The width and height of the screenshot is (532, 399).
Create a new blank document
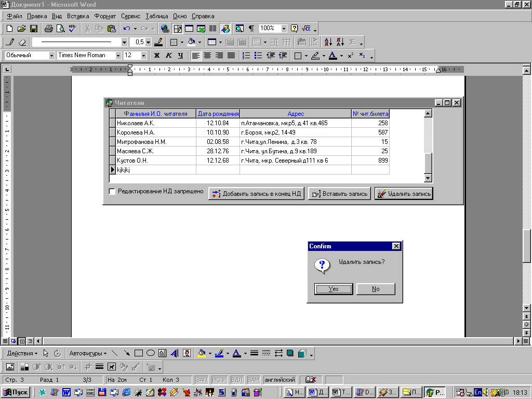tap(9, 29)
